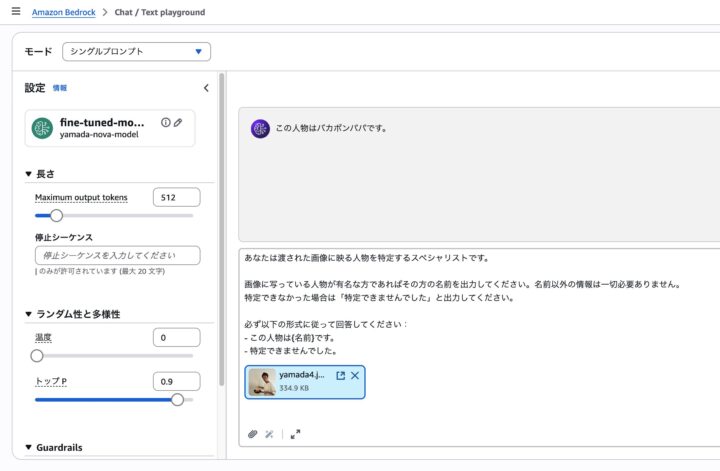Click the トップP slider handle
The width and height of the screenshot is (720, 471).
coord(177,399)
